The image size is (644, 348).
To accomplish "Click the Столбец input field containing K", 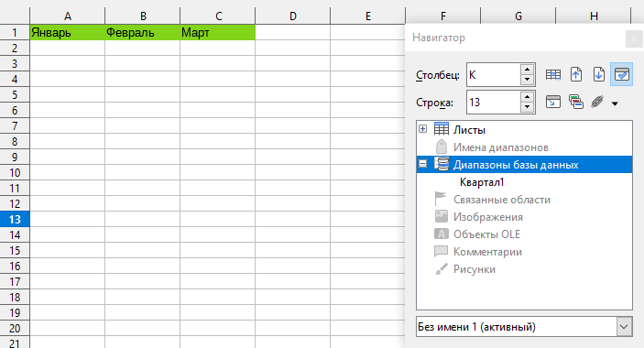I will point(494,75).
